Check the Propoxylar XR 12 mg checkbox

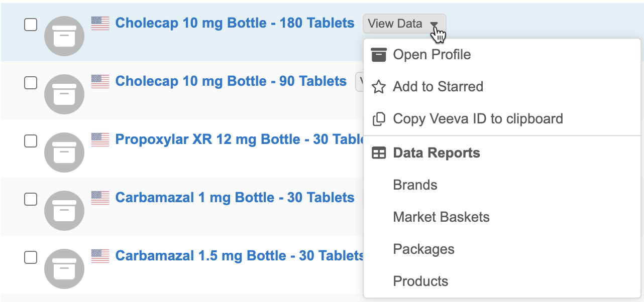(31, 141)
